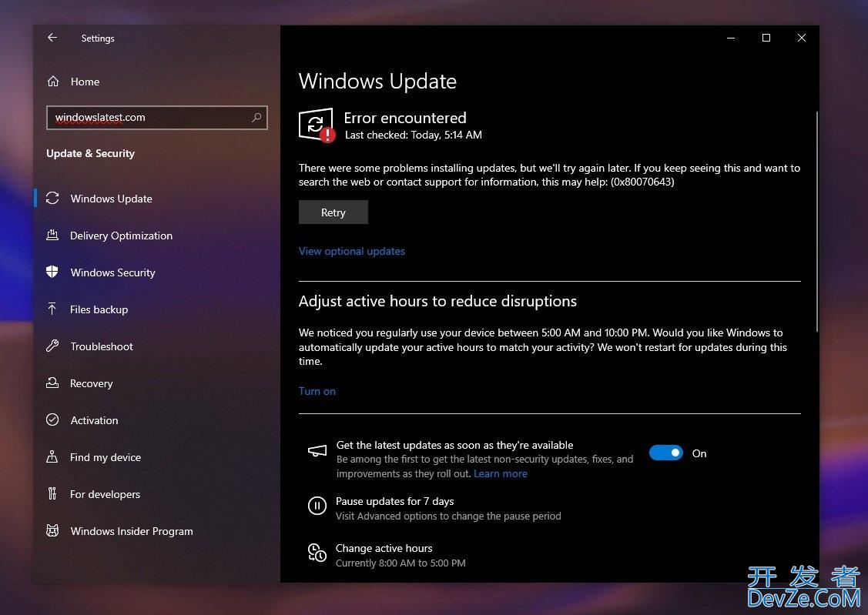Click the back arrow in Settings header
The image size is (868, 615).
click(52, 38)
